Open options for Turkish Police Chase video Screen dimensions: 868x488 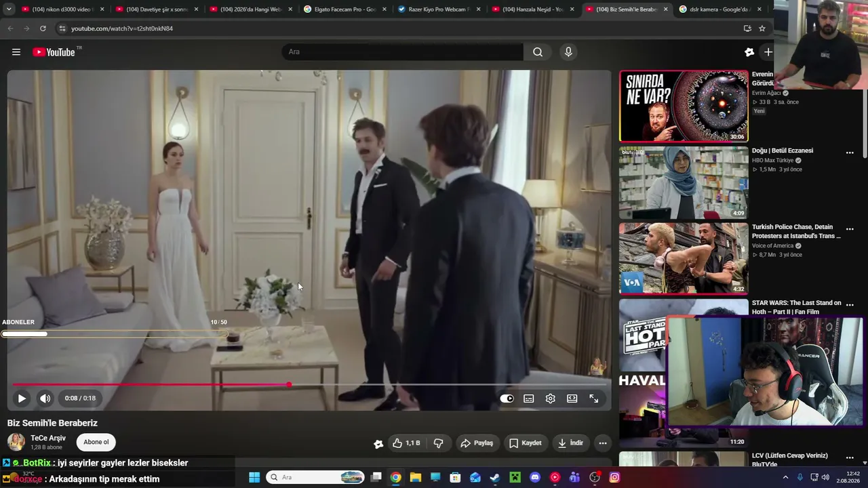tap(850, 229)
